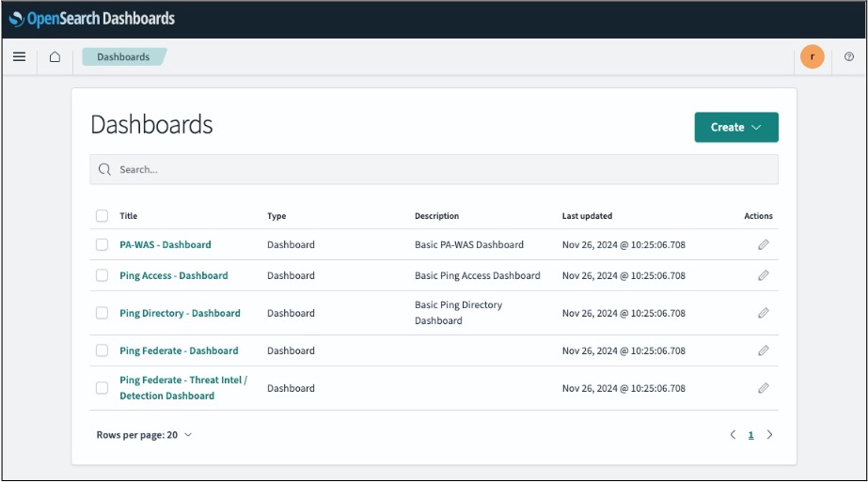The height and width of the screenshot is (482, 868).
Task: Expand the Create dropdown button
Action: pyautogui.click(x=735, y=127)
